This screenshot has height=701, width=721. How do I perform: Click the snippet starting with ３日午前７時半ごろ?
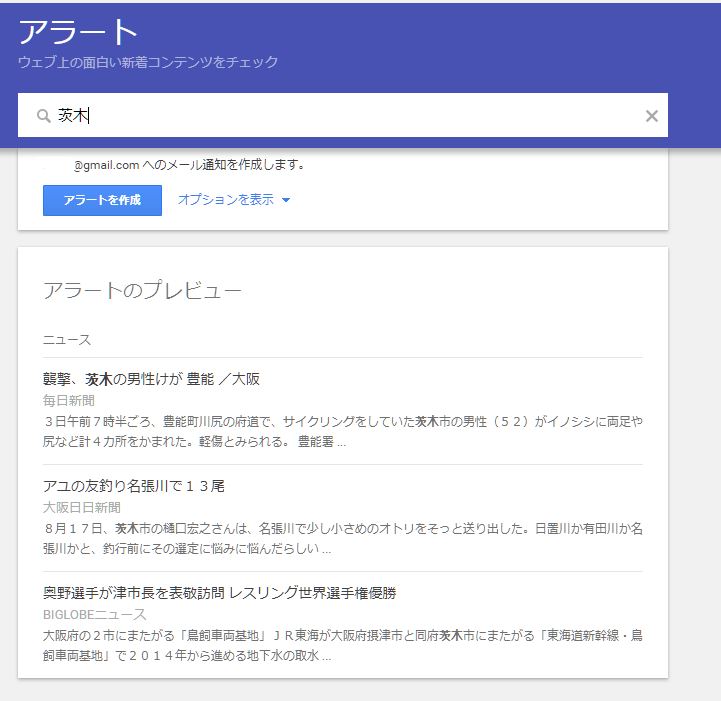(x=342, y=431)
